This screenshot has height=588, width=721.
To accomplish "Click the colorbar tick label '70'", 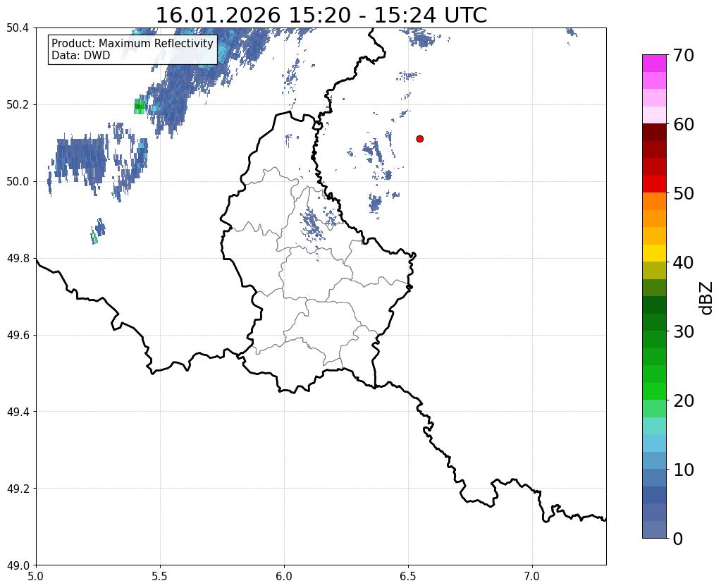I will [x=684, y=55].
